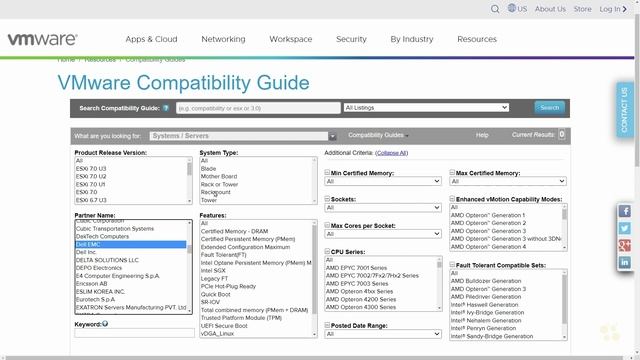
Task: Click the Product Release Version list scrollbar
Action: tap(189, 181)
